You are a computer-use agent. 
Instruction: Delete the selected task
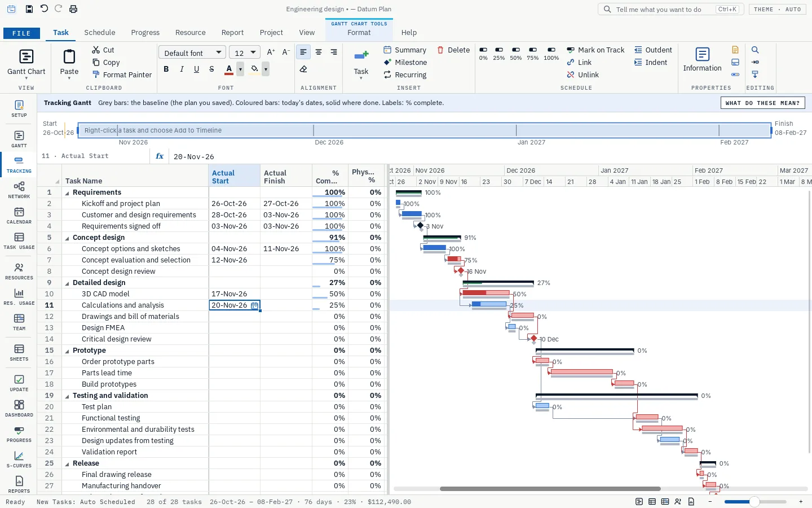[453, 50]
